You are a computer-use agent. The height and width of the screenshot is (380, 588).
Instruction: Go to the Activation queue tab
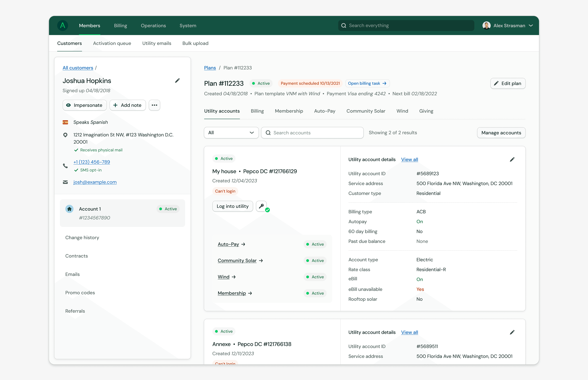point(112,43)
